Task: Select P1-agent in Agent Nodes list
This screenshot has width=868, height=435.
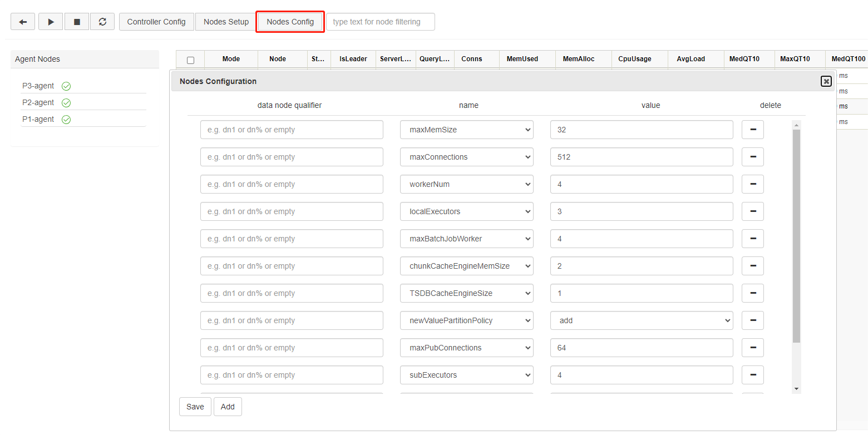Action: point(38,119)
